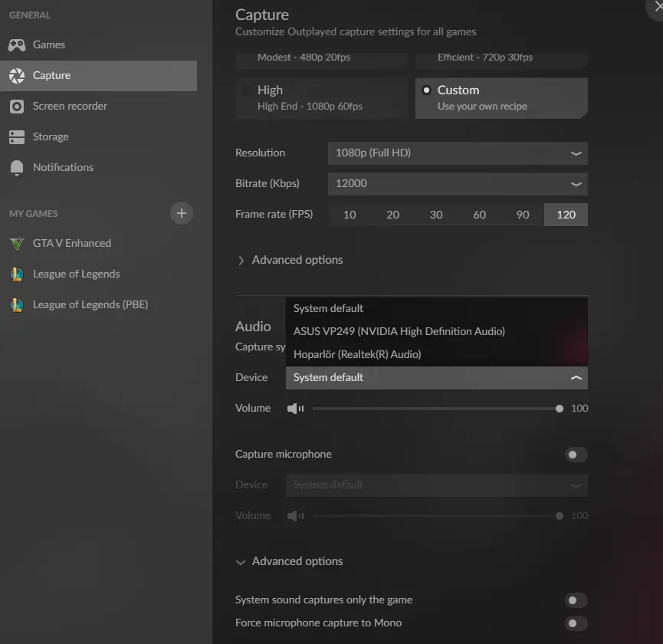Set frame rate to 20 FPS
The width and height of the screenshot is (663, 644).
392,215
